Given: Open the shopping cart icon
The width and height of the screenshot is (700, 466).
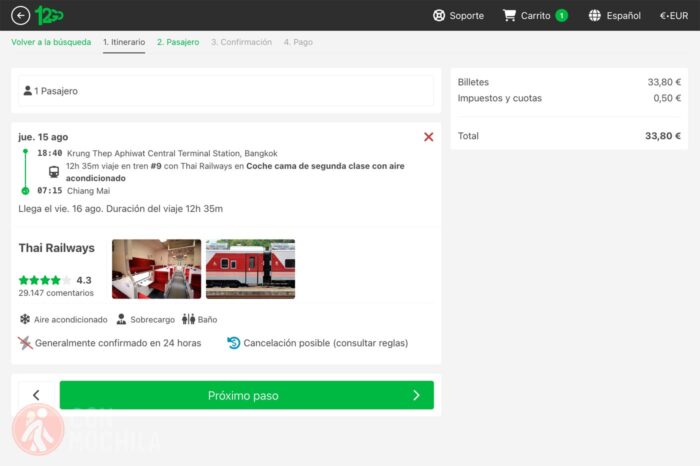Looking at the screenshot, I should [509, 16].
